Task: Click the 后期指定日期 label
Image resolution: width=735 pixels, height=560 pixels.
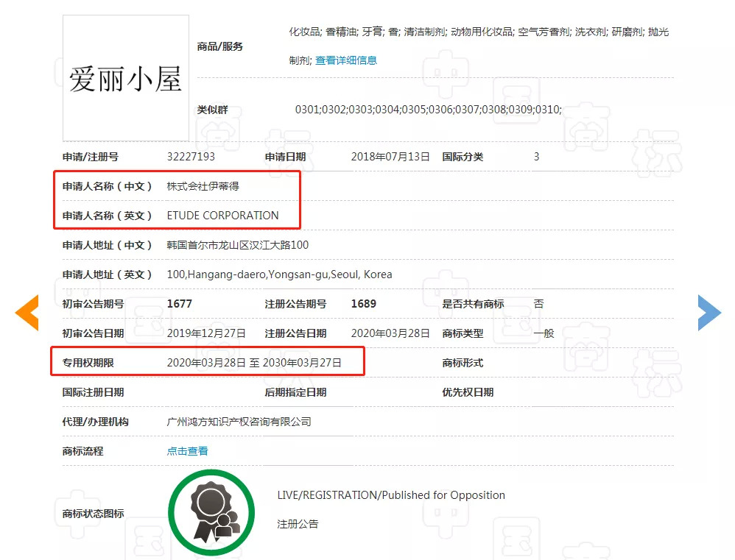Action: coord(296,392)
